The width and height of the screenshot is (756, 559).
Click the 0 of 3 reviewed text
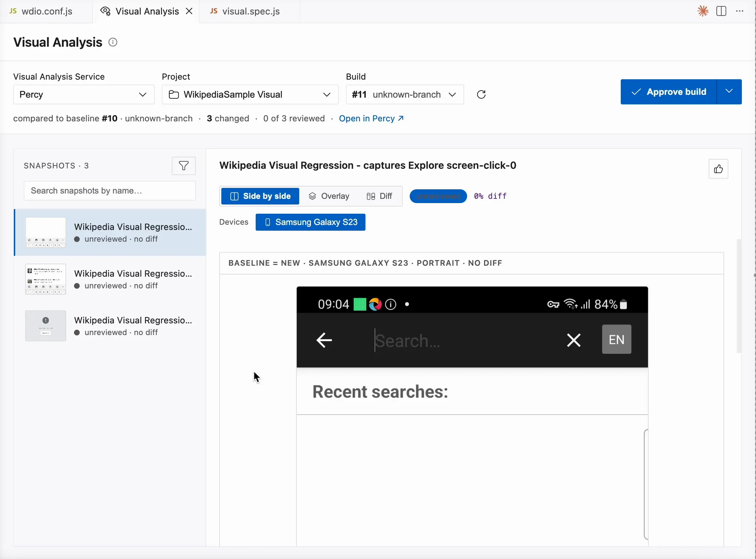pos(294,119)
